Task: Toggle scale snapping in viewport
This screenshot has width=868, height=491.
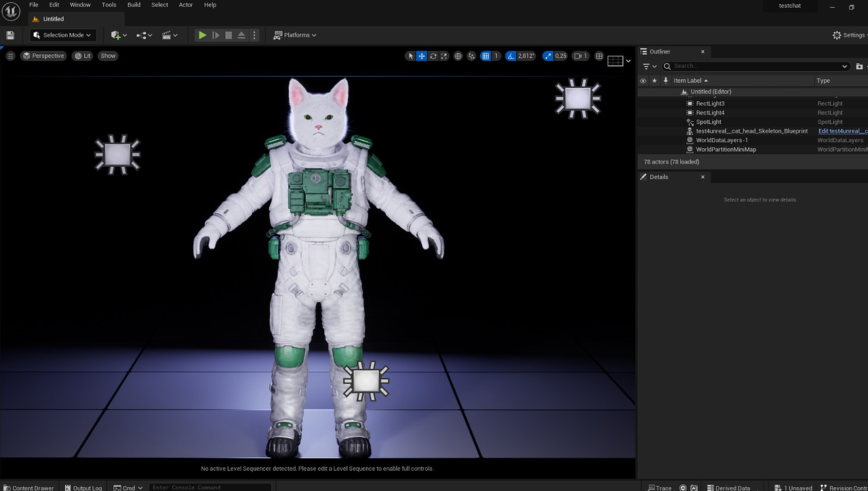Action: [548, 56]
